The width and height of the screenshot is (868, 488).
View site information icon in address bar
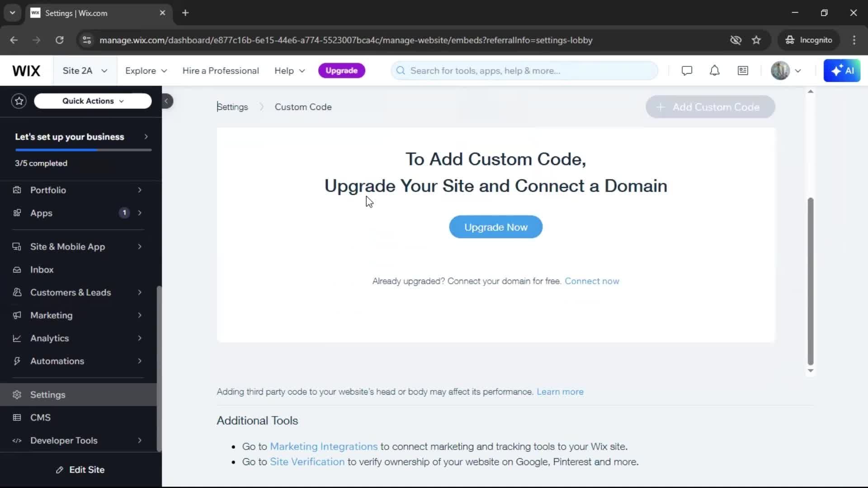click(87, 40)
